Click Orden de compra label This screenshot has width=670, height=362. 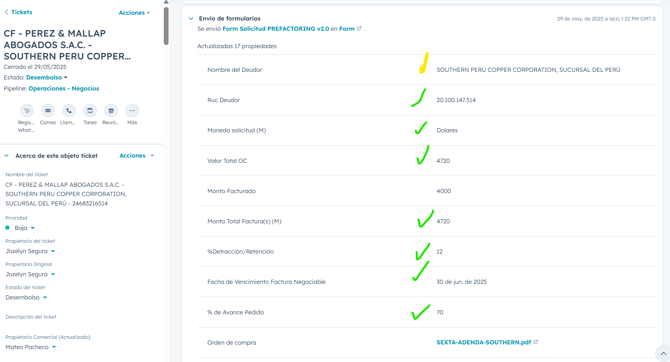pos(232,342)
